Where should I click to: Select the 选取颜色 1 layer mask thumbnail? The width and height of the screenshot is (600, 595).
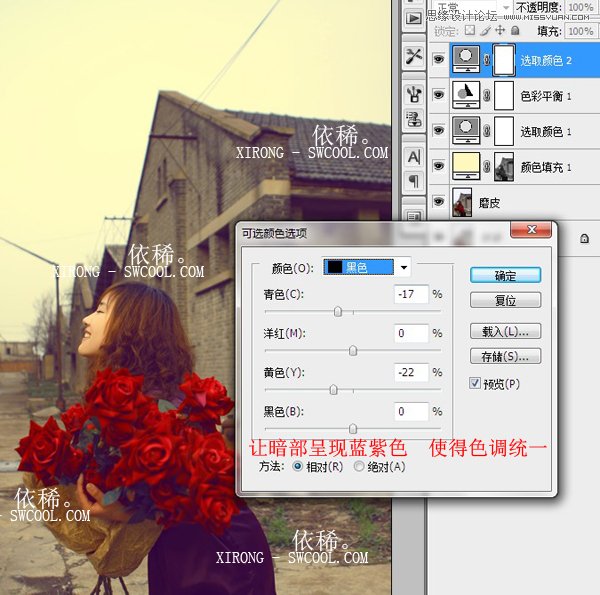tap(504, 131)
